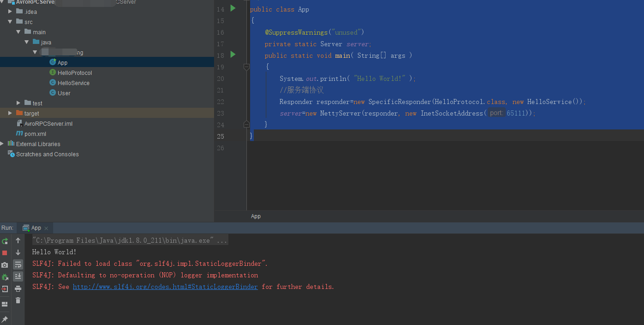Viewport: 644px width, 325px height.
Task: Open pom.xml in project tree
Action: coord(35,134)
